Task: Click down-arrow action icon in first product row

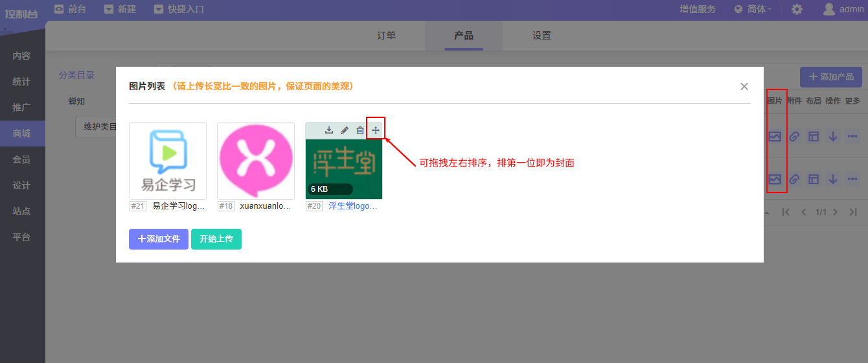Action: pyautogui.click(x=833, y=137)
